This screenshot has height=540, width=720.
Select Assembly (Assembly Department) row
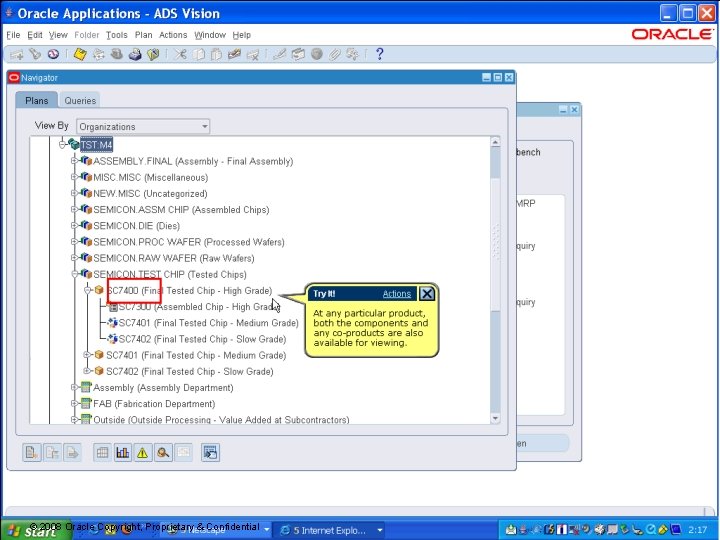coord(163,388)
